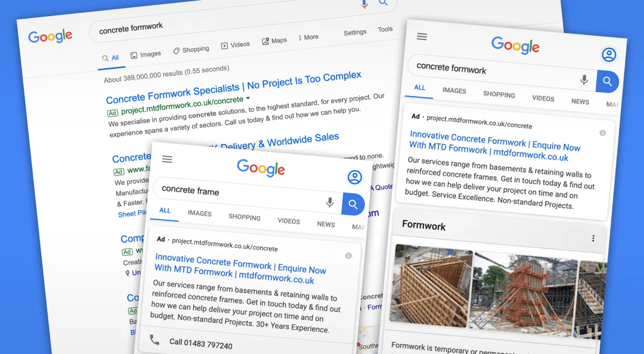
Task: Open the wooden formwork thumbnail image
Action: 431,283
